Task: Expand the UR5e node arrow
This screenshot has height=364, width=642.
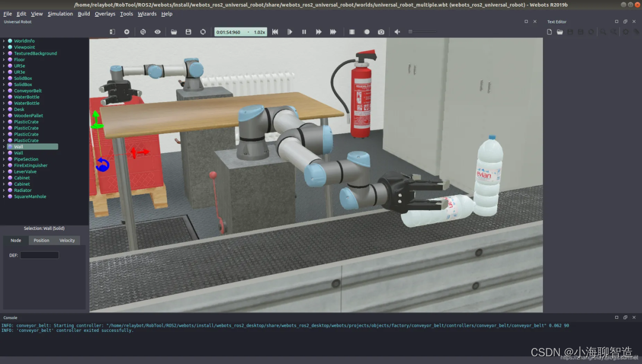Action: [x=4, y=66]
